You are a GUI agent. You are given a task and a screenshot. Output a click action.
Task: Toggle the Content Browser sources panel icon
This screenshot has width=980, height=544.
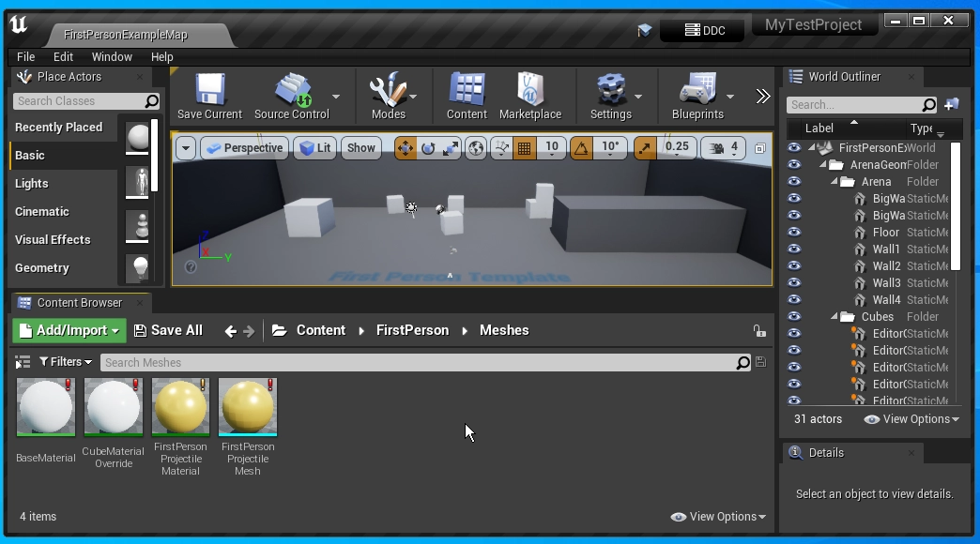coord(23,362)
